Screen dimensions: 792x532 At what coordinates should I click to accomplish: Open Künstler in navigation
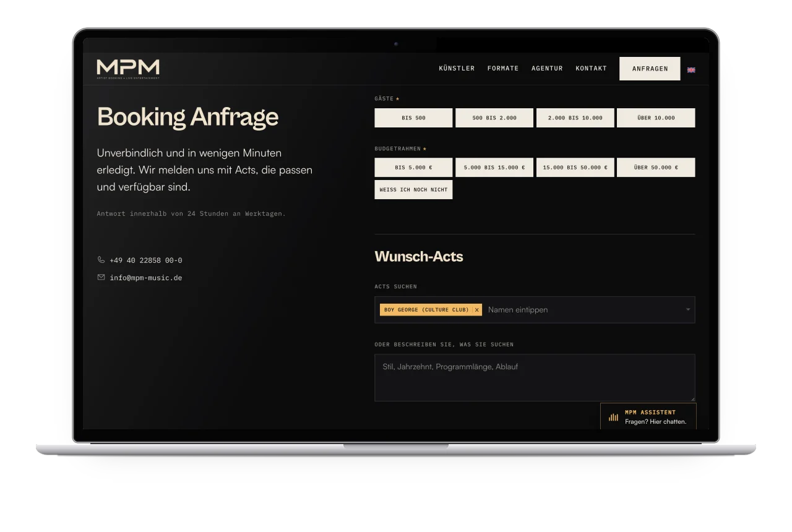tap(457, 69)
